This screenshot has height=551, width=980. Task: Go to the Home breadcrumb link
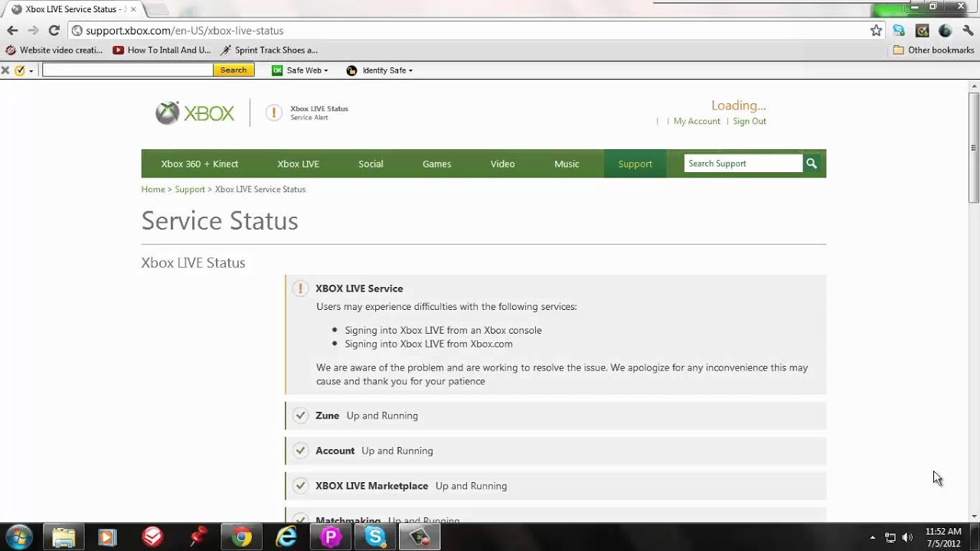point(153,189)
